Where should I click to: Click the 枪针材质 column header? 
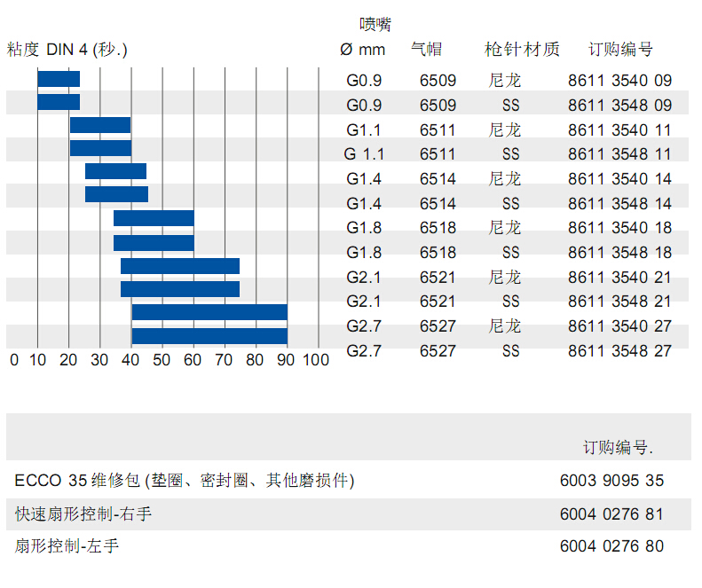tap(522, 49)
